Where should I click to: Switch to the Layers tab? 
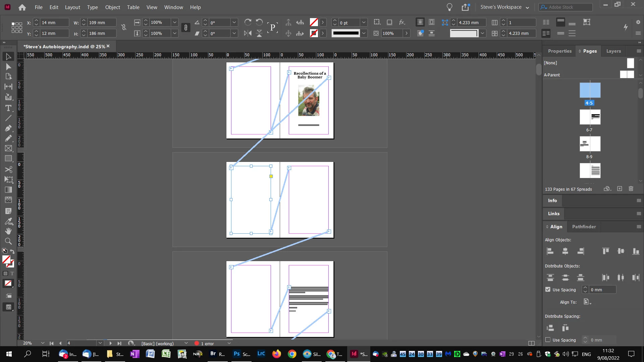point(613,51)
